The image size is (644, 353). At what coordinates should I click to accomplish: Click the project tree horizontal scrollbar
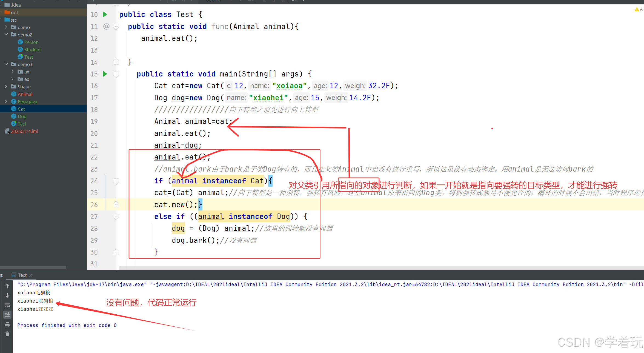[33, 268]
